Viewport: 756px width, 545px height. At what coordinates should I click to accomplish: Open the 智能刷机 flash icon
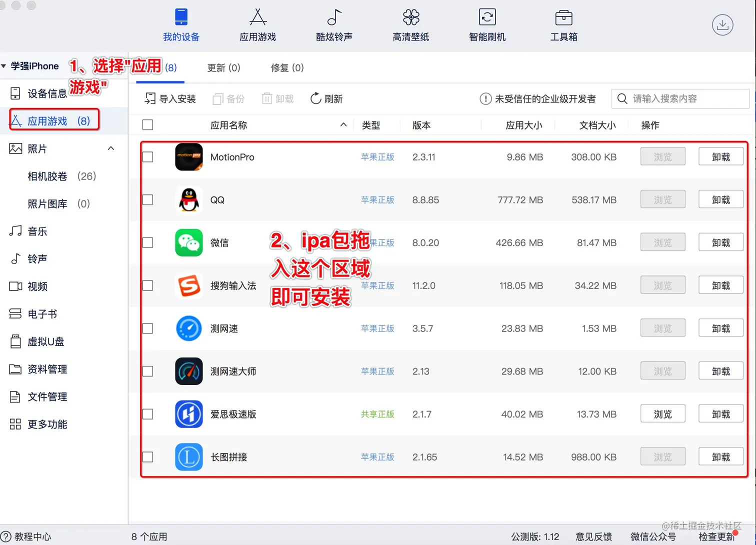(487, 17)
